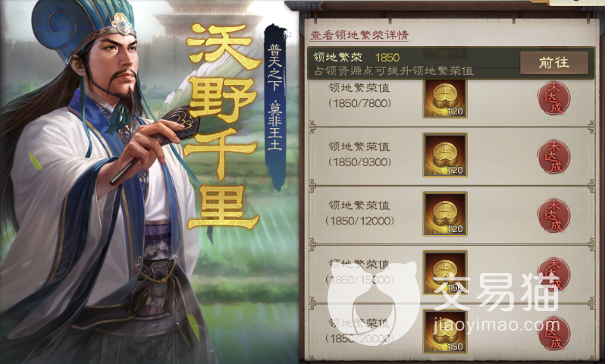Click 未达成 stamp on 20000 tier row

pos(554,333)
